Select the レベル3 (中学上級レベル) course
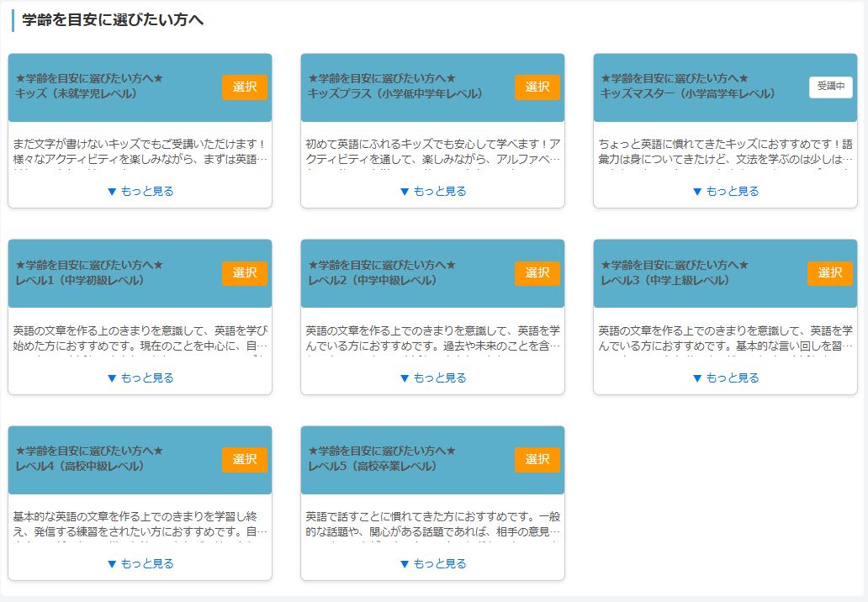868x602 pixels. [x=829, y=273]
